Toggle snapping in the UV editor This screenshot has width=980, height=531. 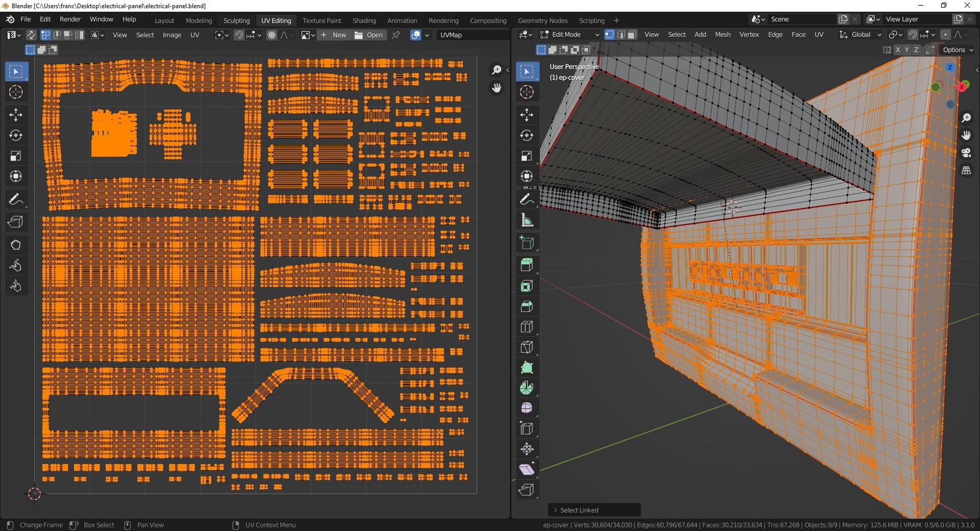tap(239, 35)
